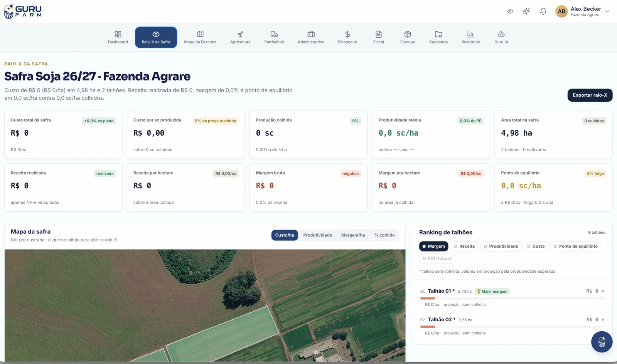Switch map to Margem/ha view
617x364 pixels.
tap(353, 235)
